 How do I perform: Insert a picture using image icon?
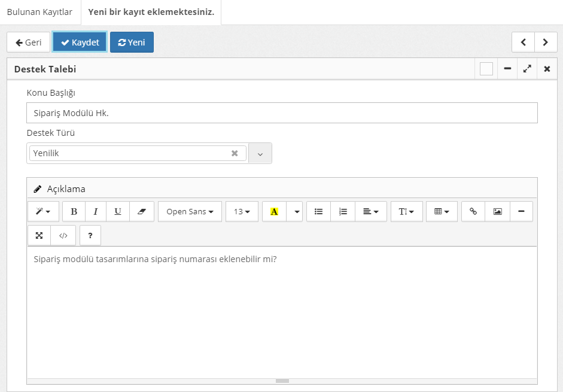tap(497, 211)
